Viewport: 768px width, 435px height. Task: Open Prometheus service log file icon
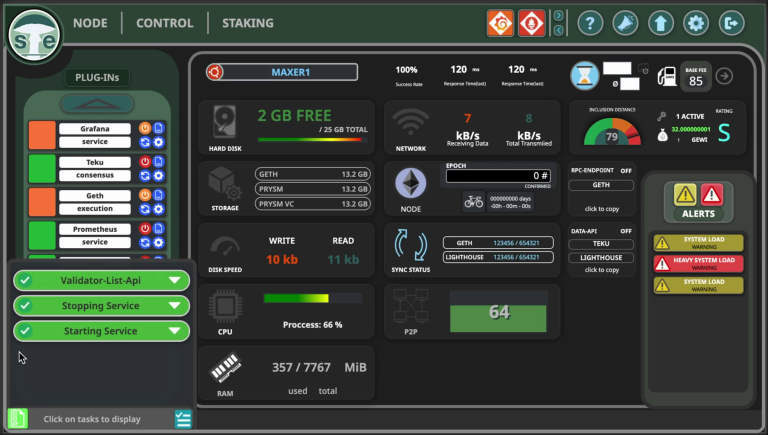(159, 228)
